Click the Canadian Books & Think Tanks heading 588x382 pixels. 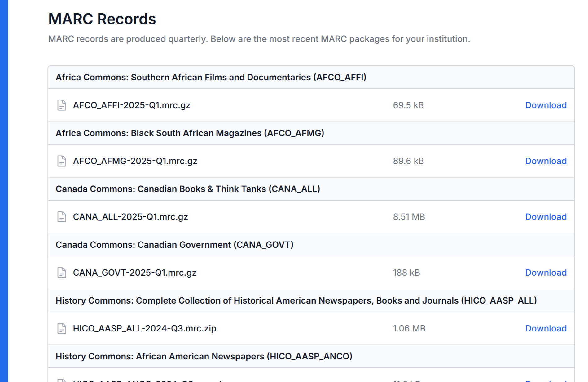coord(188,189)
